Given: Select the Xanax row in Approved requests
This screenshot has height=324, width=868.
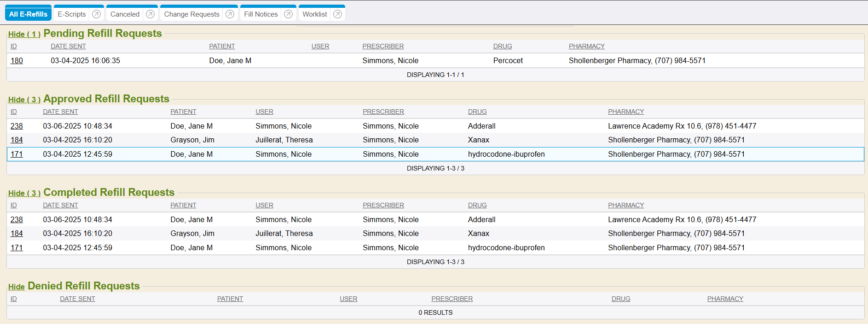Looking at the screenshot, I should pyautogui.click(x=478, y=140).
